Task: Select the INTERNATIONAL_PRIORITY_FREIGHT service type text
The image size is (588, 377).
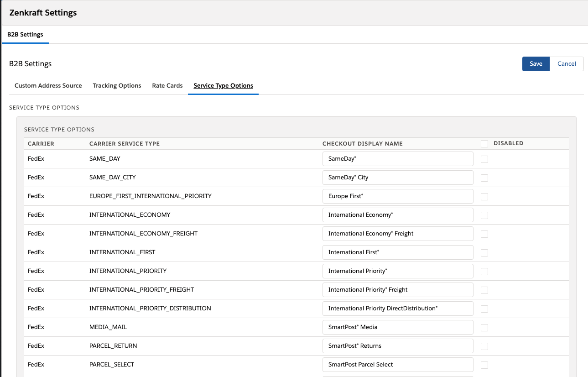Action: (x=142, y=289)
